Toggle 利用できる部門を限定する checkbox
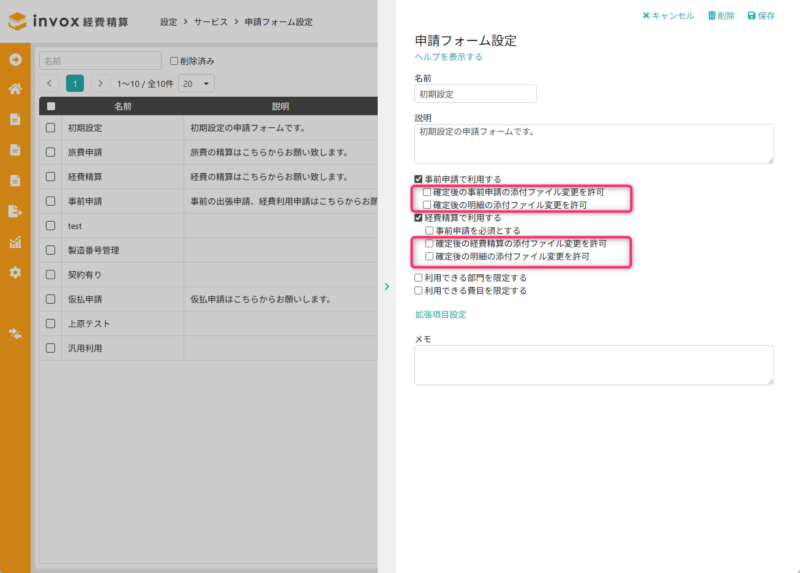This screenshot has width=800, height=573. click(418, 278)
